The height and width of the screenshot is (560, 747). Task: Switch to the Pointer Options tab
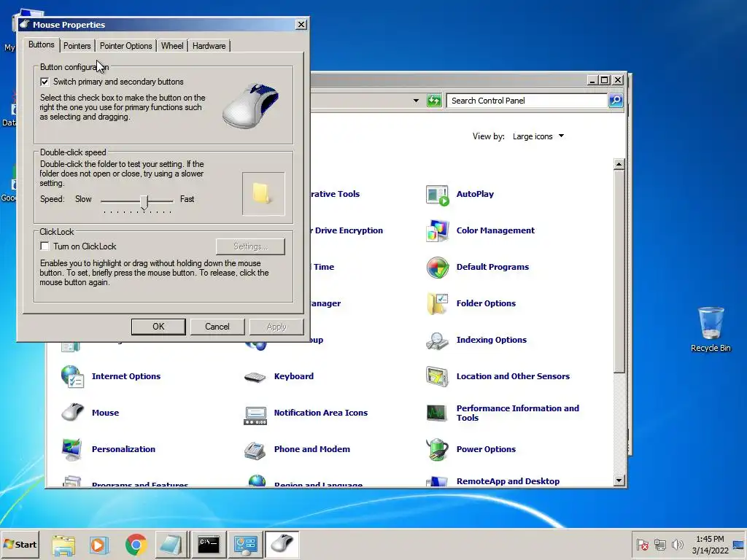click(125, 46)
